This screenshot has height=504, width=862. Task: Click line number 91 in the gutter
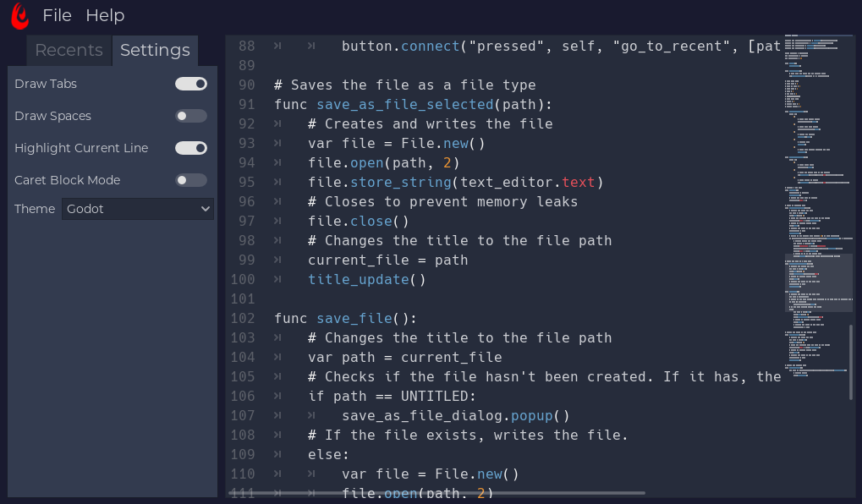pyautogui.click(x=246, y=104)
